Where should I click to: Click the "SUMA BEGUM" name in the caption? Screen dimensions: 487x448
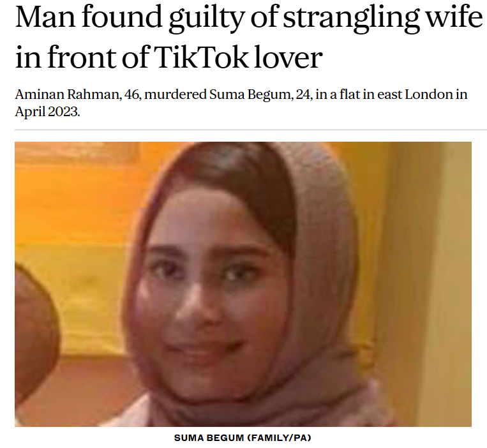click(x=209, y=438)
